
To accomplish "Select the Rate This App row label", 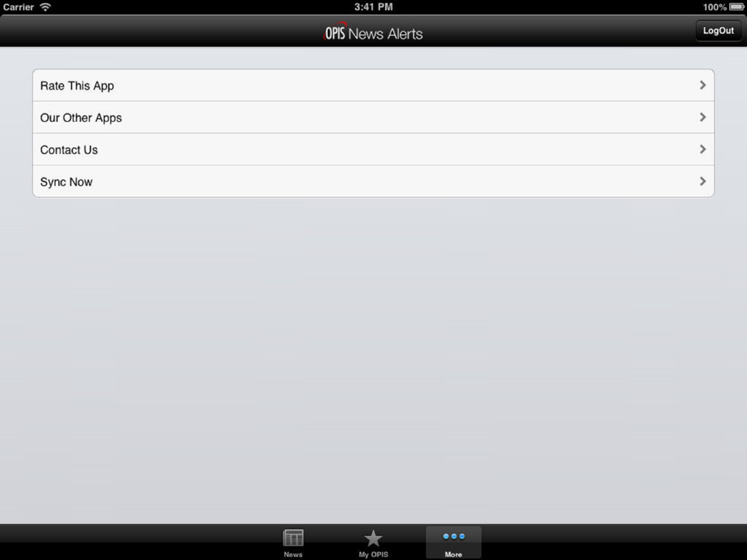I will (77, 86).
